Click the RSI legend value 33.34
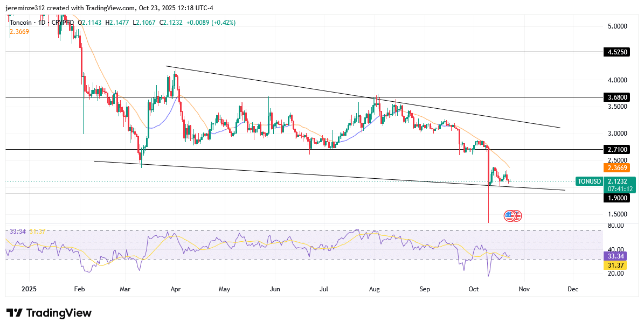This screenshot has height=329, width=644. (x=17, y=232)
